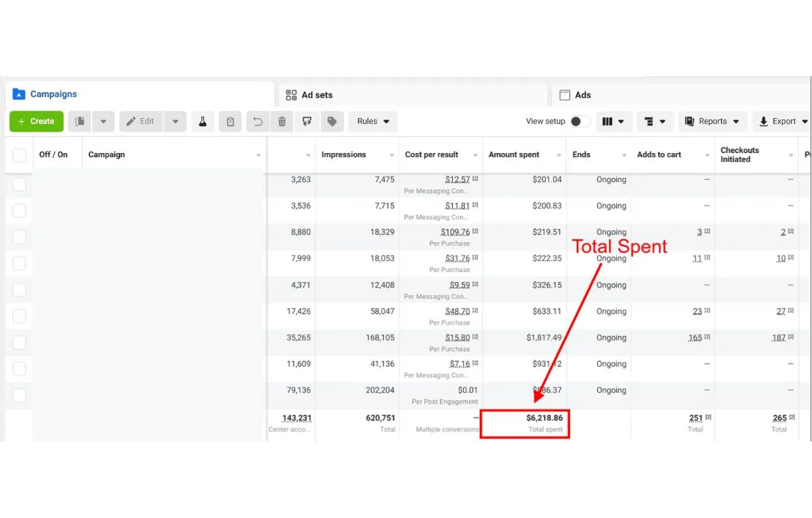Screen dimensions: 812x518
Task: Open the breakdown icon menu
Action: (654, 121)
